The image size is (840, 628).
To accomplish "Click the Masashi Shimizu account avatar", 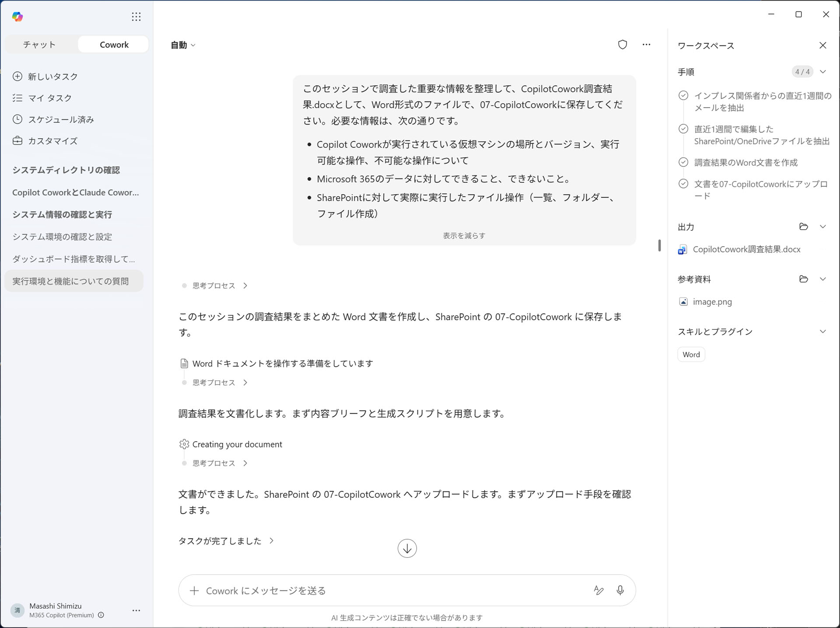I will (x=17, y=610).
